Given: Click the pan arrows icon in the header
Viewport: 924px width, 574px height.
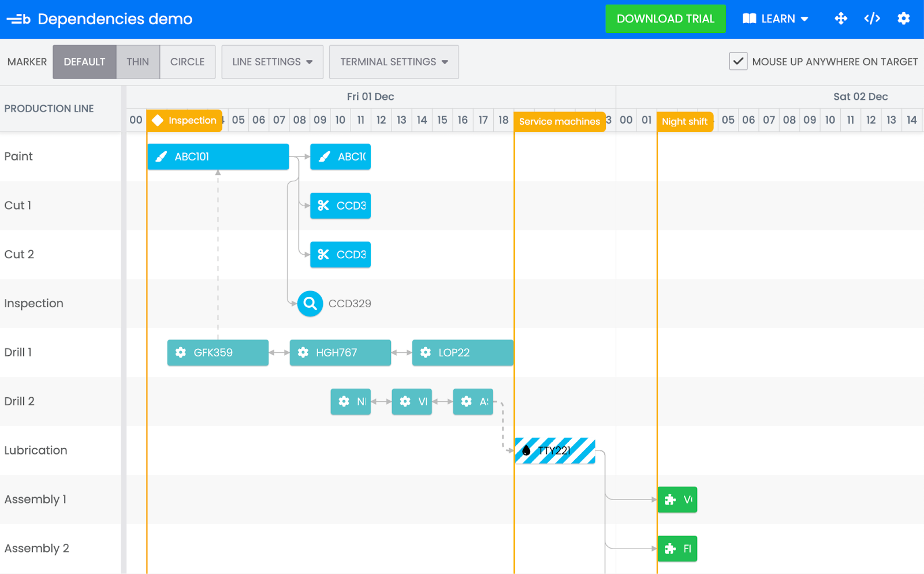Looking at the screenshot, I should [840, 18].
